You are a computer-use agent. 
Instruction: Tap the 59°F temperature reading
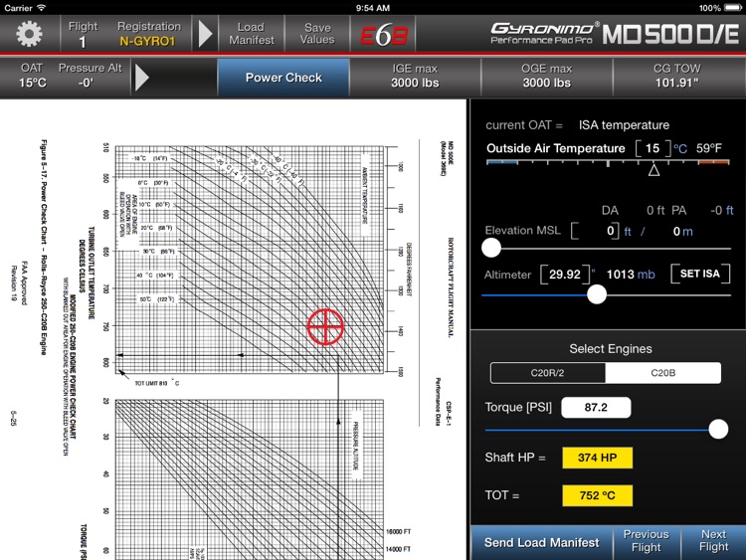point(709,148)
